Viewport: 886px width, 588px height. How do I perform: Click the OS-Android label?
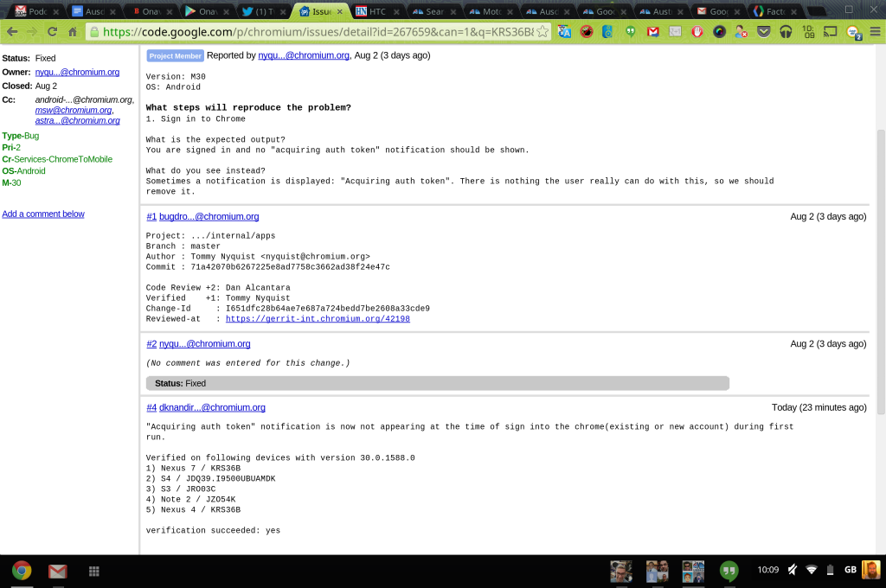pos(23,171)
